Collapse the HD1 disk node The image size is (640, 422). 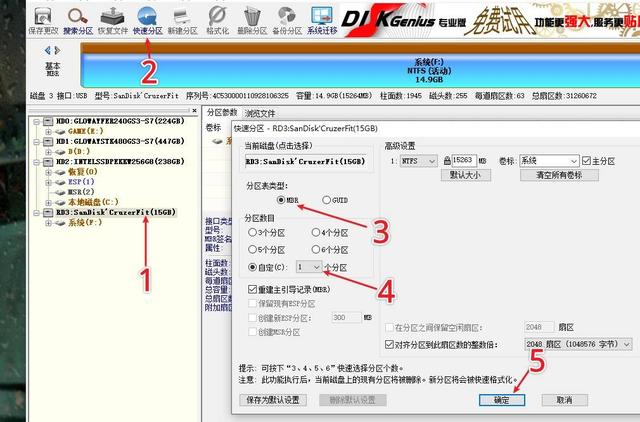click(36, 142)
